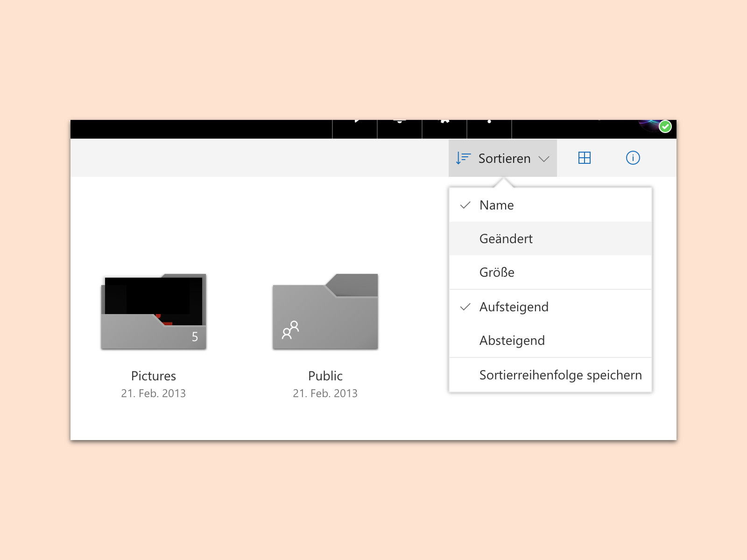The image size is (747, 560).
Task: Click the date under Pictures folder
Action: 154,393
